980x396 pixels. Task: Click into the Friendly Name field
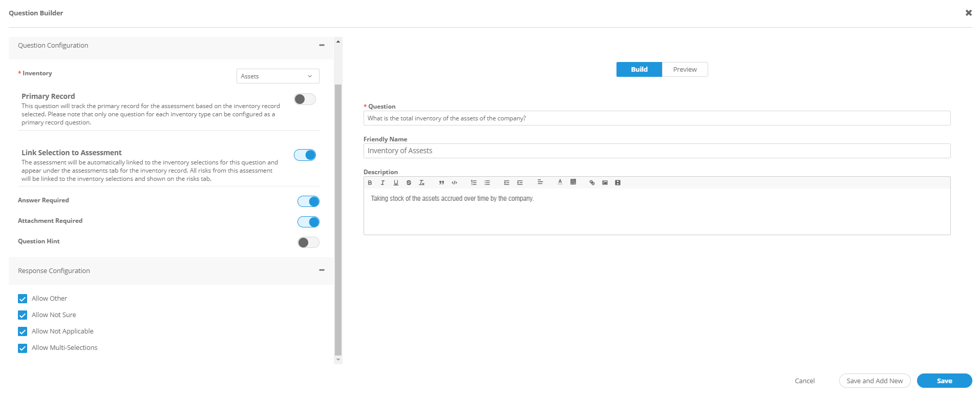pos(656,151)
